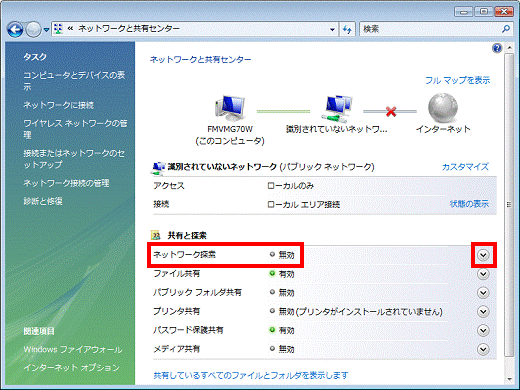Expand the メディア共有 settings chevron
This screenshot has width=520, height=390.
click(x=483, y=349)
